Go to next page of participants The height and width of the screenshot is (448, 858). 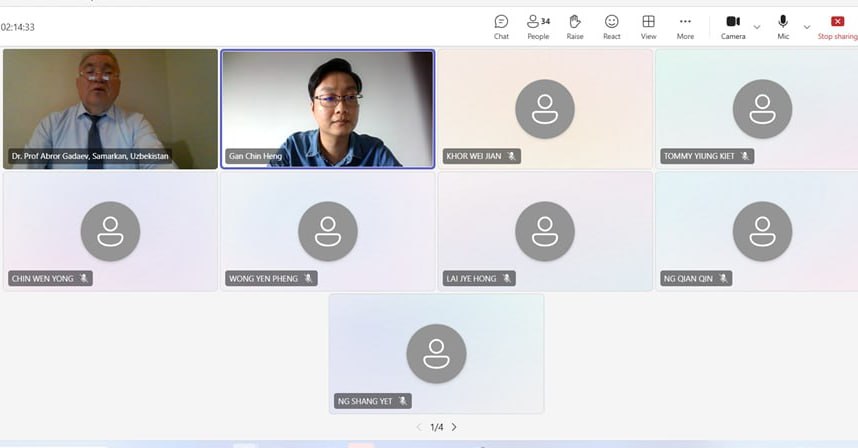click(x=454, y=427)
